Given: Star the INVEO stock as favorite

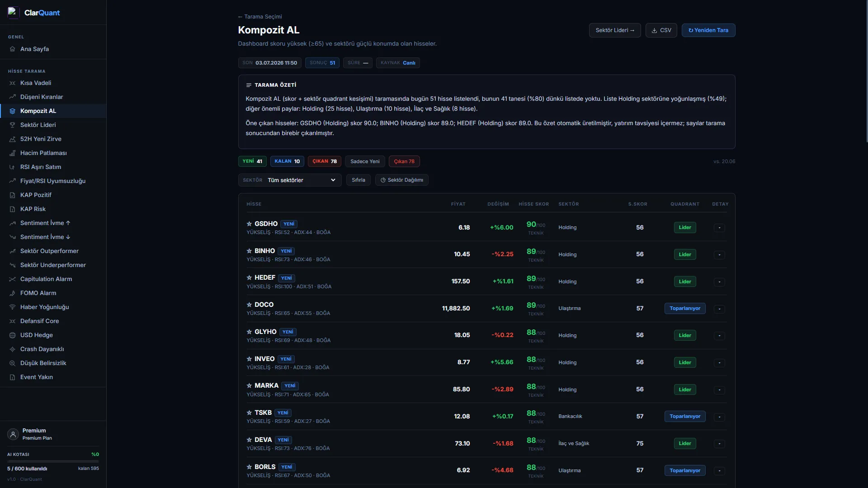Looking at the screenshot, I should tap(249, 359).
